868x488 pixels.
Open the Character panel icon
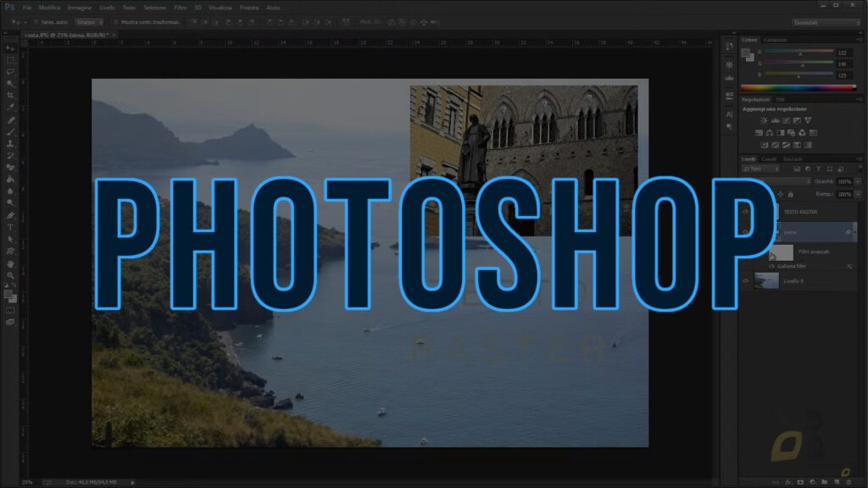click(729, 114)
